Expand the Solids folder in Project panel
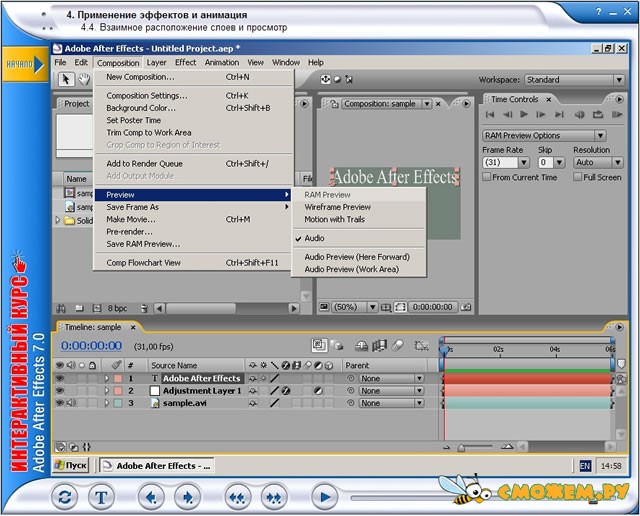Image resolution: width=640 pixels, height=516 pixels. click(x=58, y=220)
